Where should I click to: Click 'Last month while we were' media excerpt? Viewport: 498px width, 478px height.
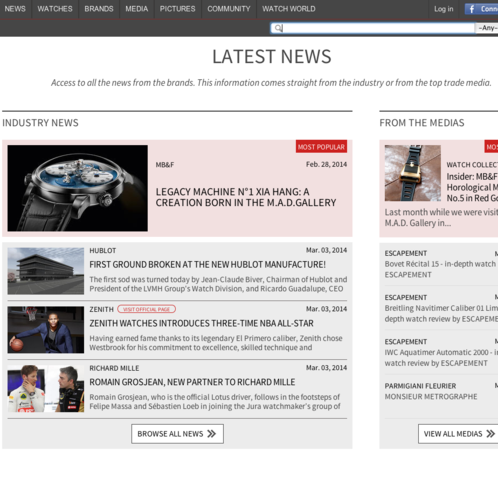click(x=441, y=218)
